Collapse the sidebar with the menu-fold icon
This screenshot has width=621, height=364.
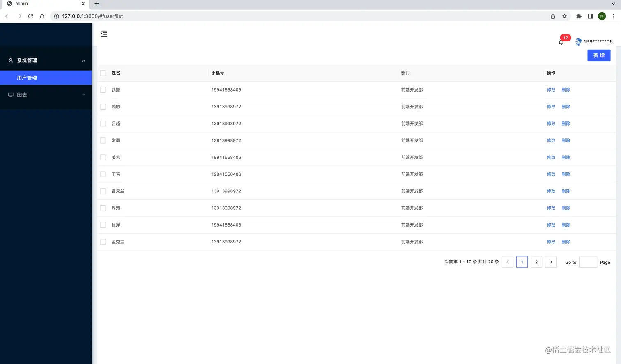[104, 34]
